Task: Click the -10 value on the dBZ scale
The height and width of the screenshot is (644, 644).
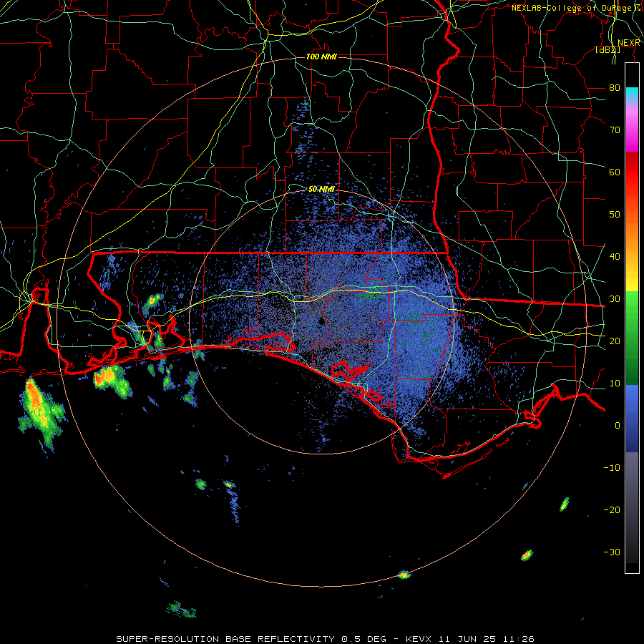Action: 612,467
